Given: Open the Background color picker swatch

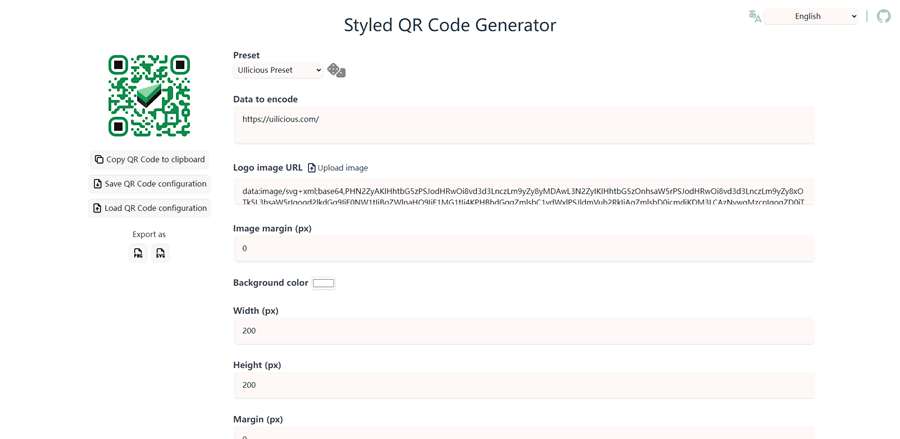Looking at the screenshot, I should (x=323, y=283).
